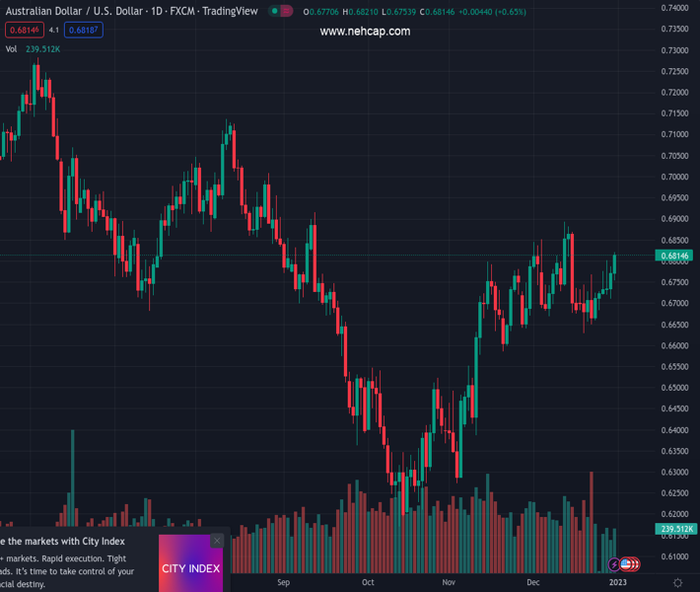Click the City Index ad headline text
This screenshot has height=592, width=700.
[x=63, y=541]
